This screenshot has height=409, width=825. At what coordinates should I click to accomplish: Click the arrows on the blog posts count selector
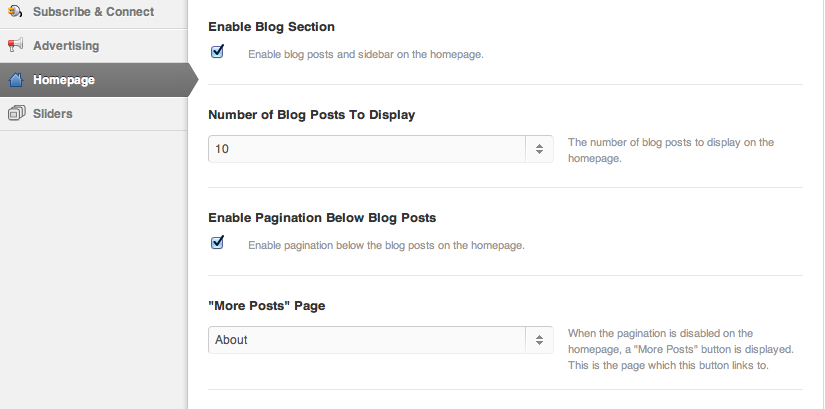[x=539, y=149]
